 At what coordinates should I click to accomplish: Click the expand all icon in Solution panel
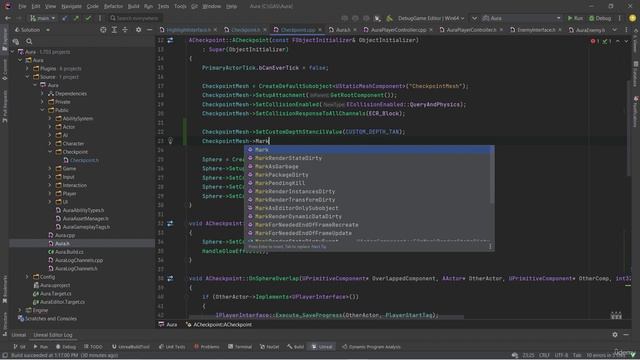[x=114, y=30]
